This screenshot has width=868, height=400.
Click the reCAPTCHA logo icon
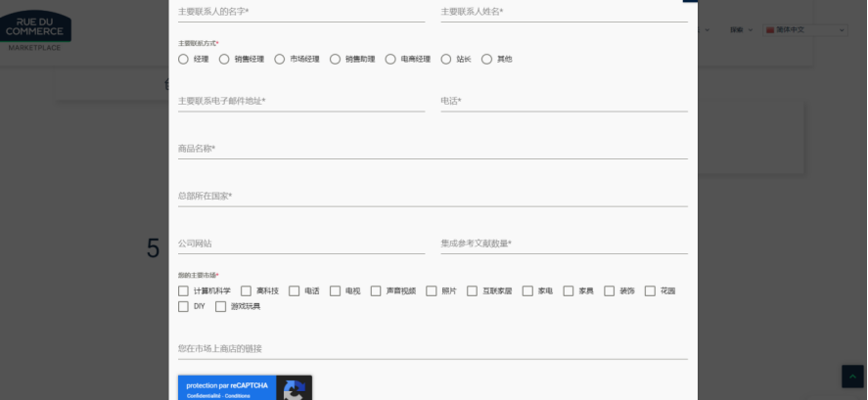point(294,390)
